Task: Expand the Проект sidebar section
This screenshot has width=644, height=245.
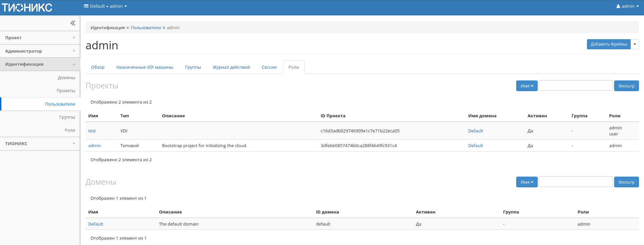Action: tap(40, 38)
